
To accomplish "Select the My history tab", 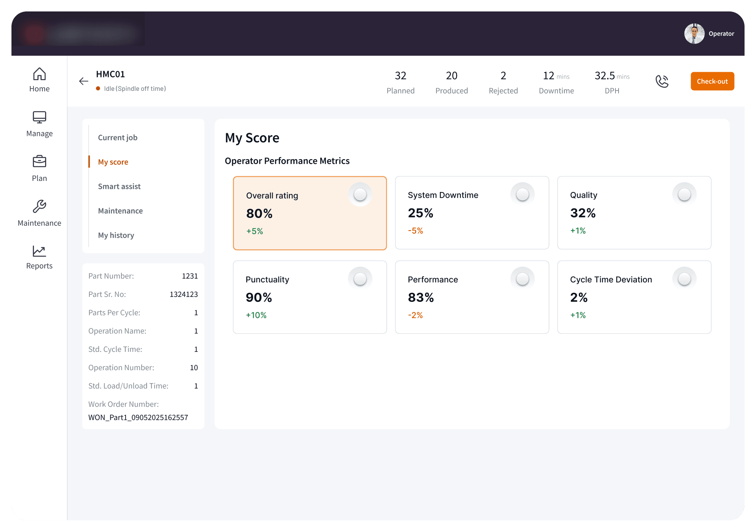I will pyautogui.click(x=116, y=235).
